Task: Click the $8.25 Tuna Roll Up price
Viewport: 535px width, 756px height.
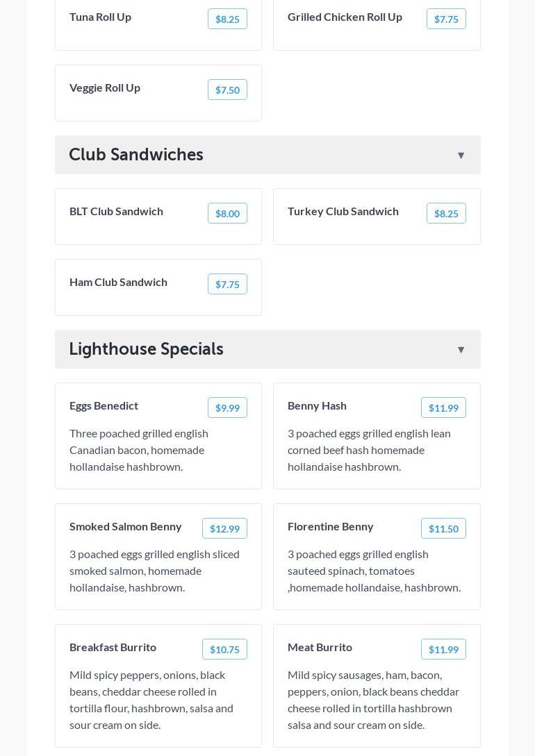Action: [x=227, y=19]
